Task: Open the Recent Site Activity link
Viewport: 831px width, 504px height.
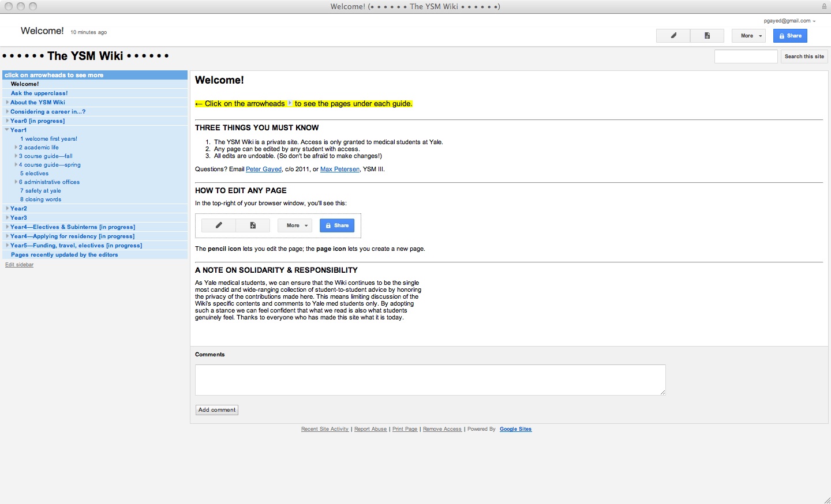Action: [x=324, y=429]
